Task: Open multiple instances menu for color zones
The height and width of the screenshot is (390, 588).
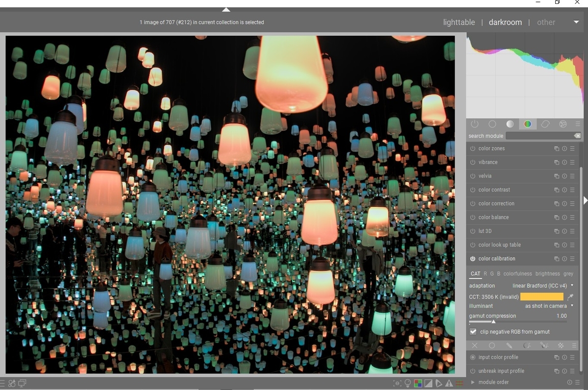Action: (x=557, y=148)
